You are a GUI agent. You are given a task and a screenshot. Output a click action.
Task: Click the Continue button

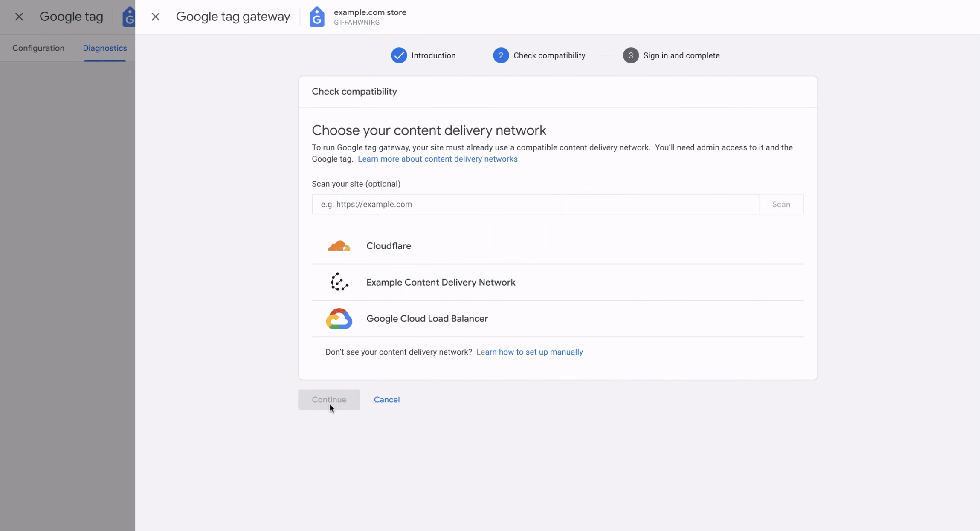329,399
